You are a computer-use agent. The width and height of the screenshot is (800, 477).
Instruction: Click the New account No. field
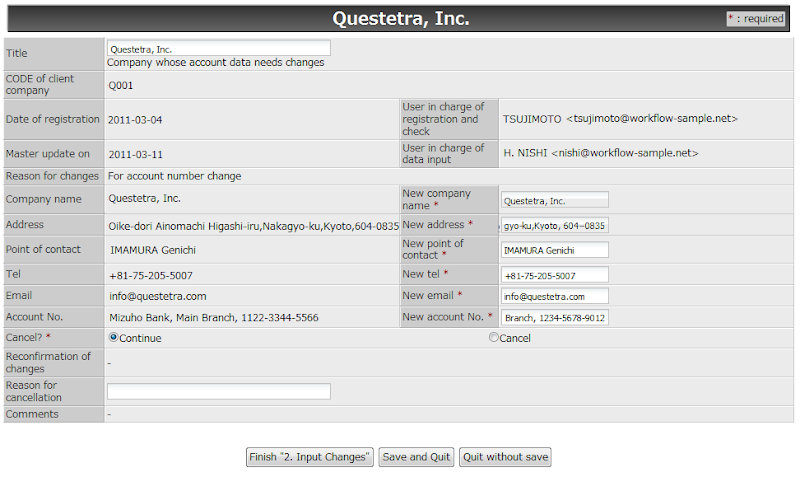tap(555, 317)
